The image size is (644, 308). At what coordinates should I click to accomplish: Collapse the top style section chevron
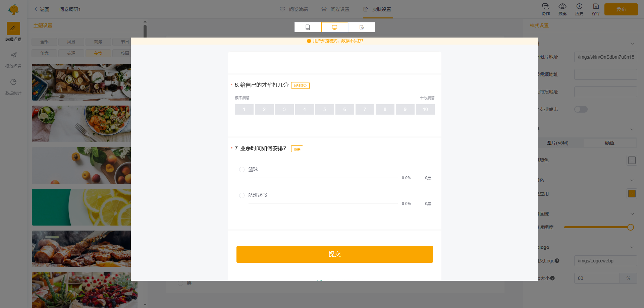click(x=632, y=44)
